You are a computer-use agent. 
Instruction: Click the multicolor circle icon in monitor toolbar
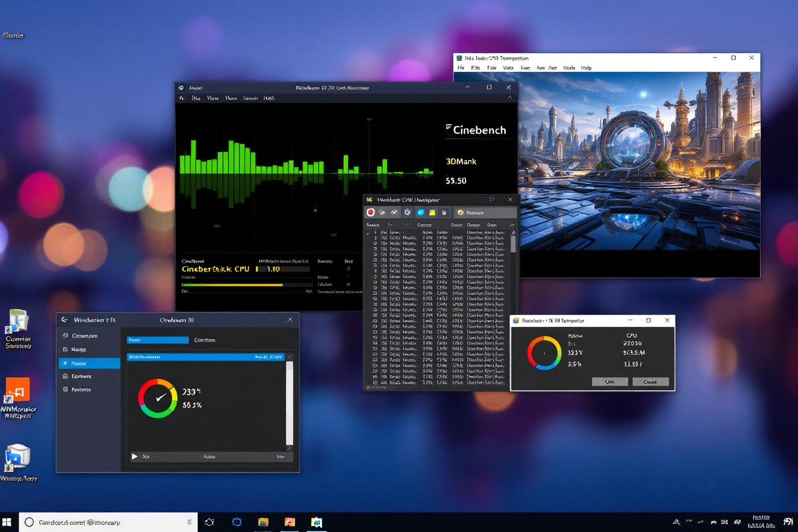[407, 212]
